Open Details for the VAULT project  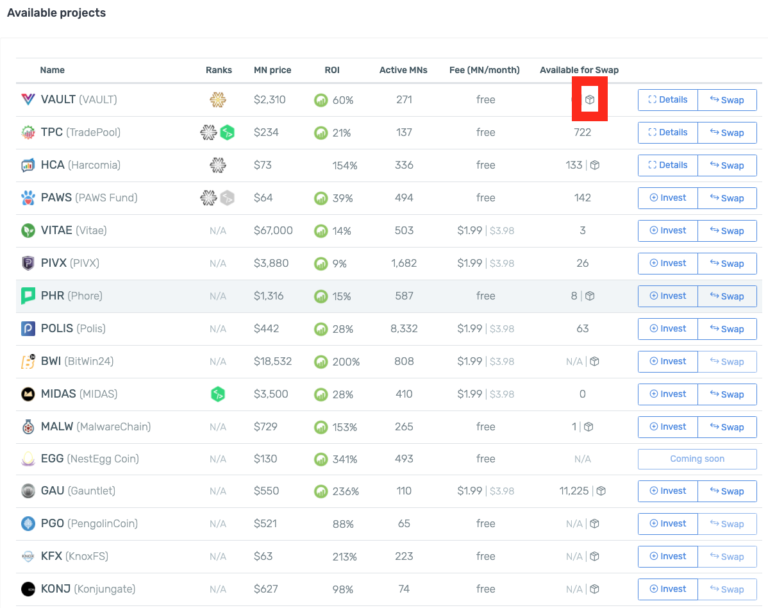click(x=667, y=100)
